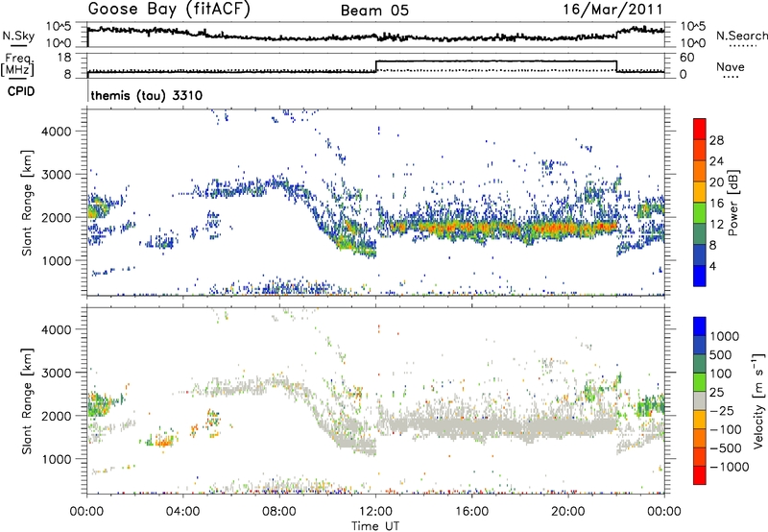Click the '-500' Velocity colorbar tick label
The width and height of the screenshot is (768, 532).
[x=726, y=448]
